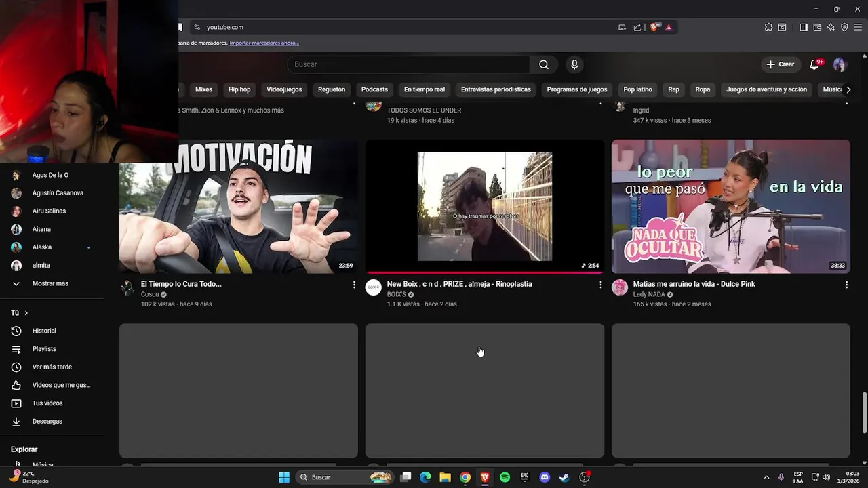Open the Leo AI sparkle icon
868x488 pixels.
pyautogui.click(x=831, y=27)
